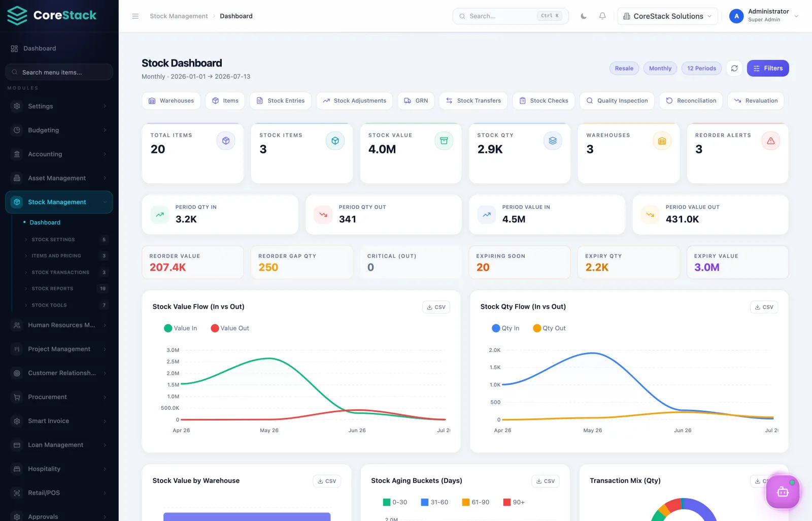Toggle Qty In legend series
The width and height of the screenshot is (812, 521).
[505, 328]
